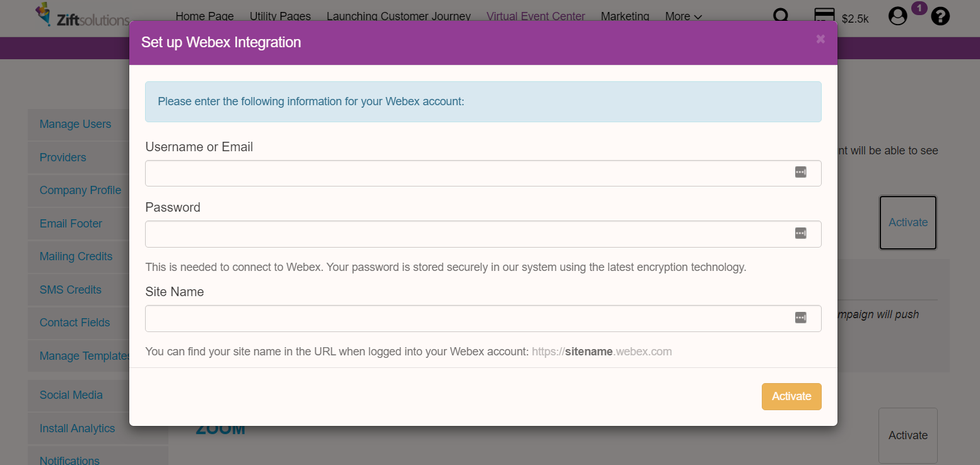
Task: Open the Marketing menu item
Action: point(625,16)
